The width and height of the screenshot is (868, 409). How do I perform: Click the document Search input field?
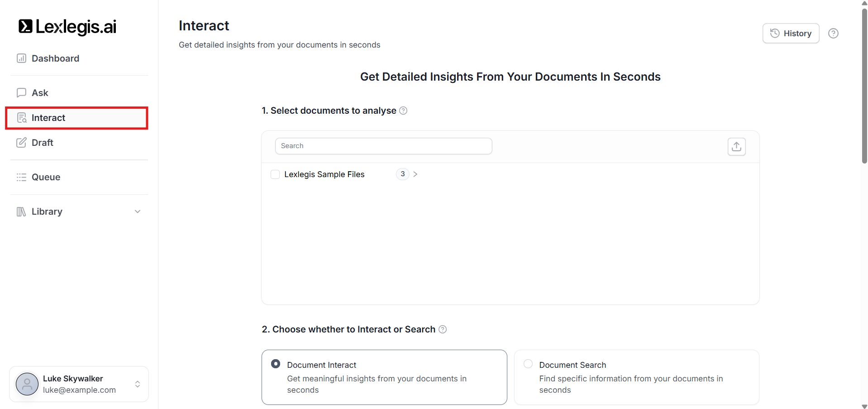[x=383, y=146]
